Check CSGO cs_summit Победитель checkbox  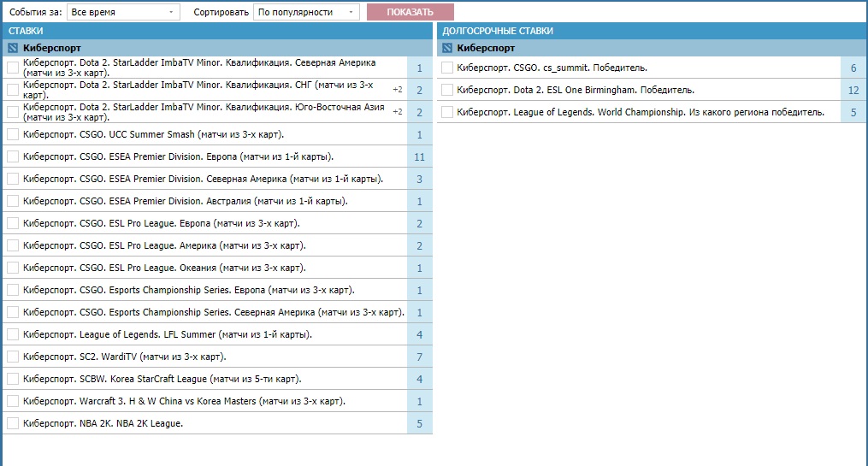(x=447, y=68)
